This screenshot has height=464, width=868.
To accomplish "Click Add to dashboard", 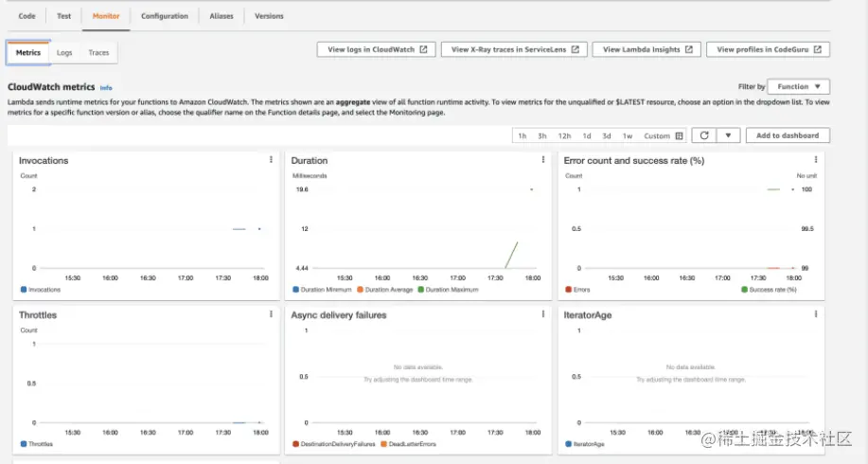I will pos(788,135).
